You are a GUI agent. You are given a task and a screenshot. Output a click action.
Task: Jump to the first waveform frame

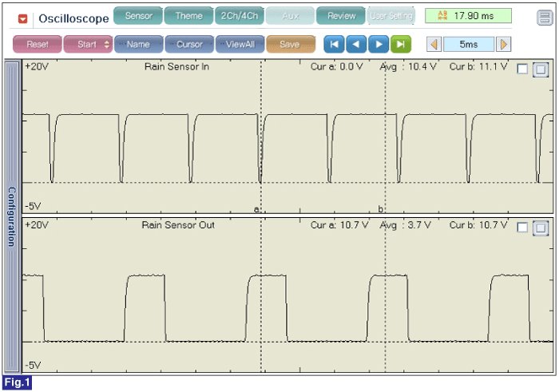click(x=335, y=45)
